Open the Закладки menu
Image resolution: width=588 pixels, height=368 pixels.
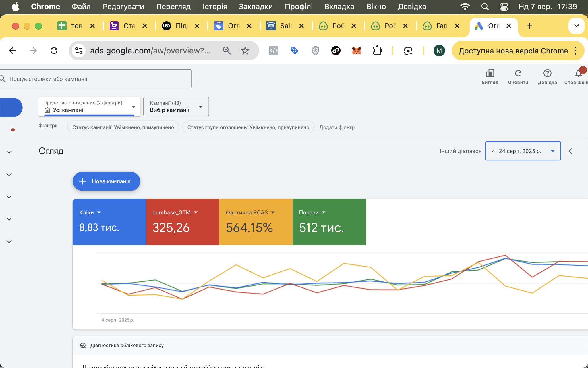[256, 7]
